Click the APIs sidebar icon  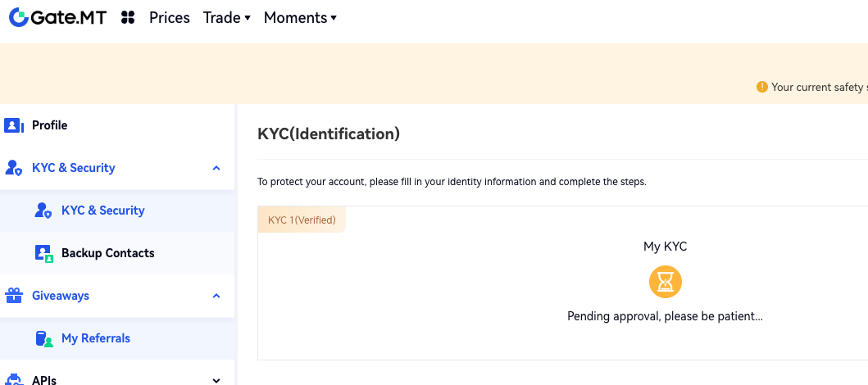(x=14, y=380)
